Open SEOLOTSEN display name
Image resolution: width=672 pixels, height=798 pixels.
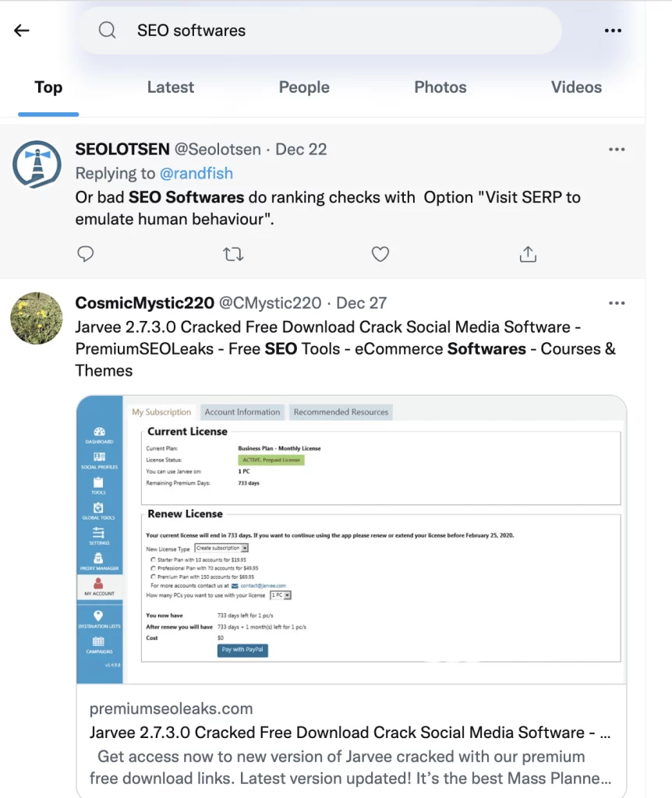tap(122, 150)
